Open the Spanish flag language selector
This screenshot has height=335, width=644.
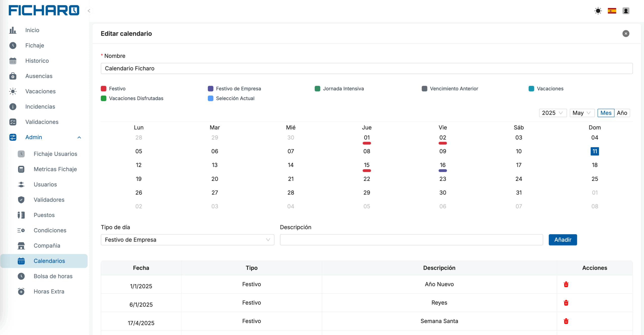click(612, 11)
